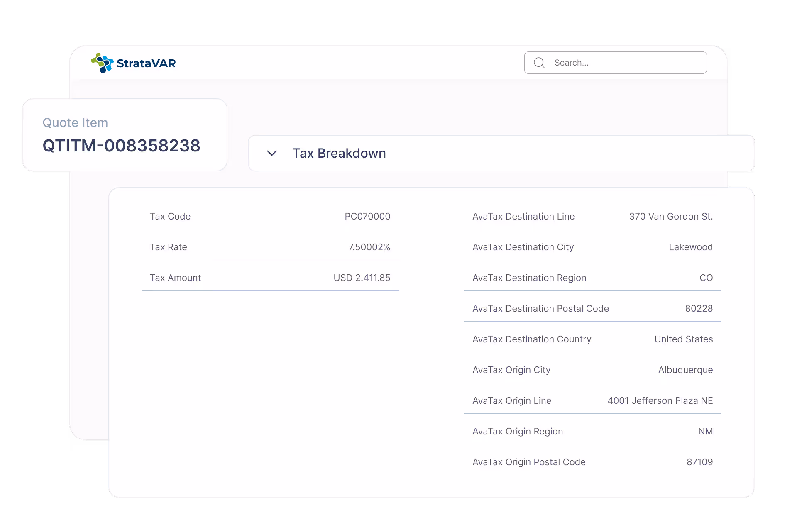
Task: Focus the Search... input field
Action: point(616,63)
